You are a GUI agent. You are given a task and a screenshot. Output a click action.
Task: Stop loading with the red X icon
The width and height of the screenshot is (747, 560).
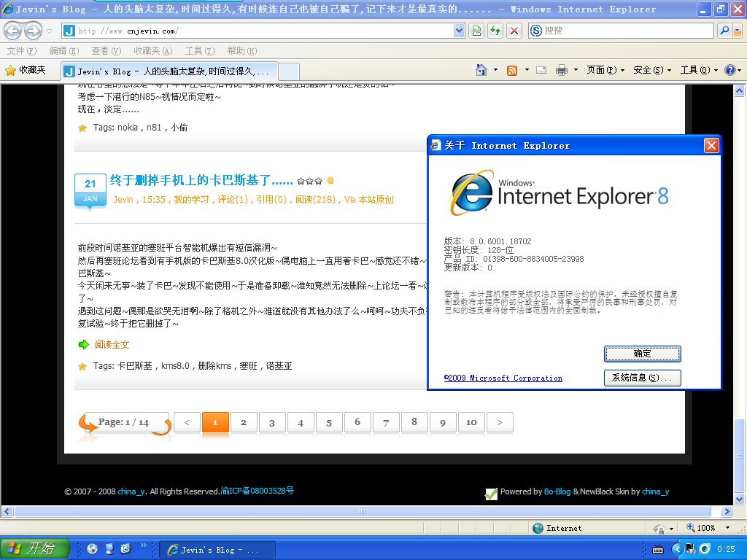(514, 31)
